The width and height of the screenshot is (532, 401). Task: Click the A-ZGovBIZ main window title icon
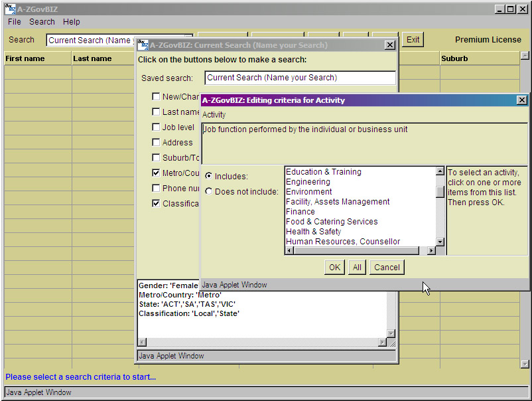pyautogui.click(x=10, y=9)
